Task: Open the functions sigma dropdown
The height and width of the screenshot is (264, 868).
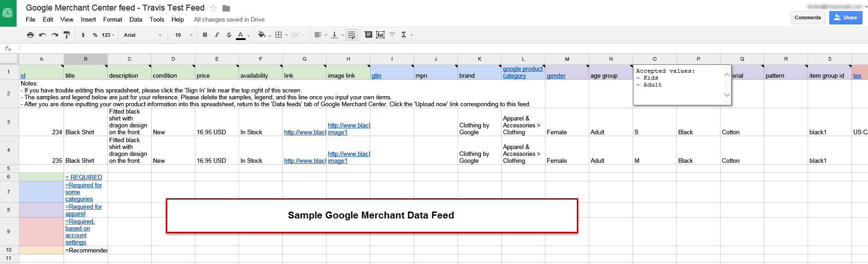Action: point(406,35)
